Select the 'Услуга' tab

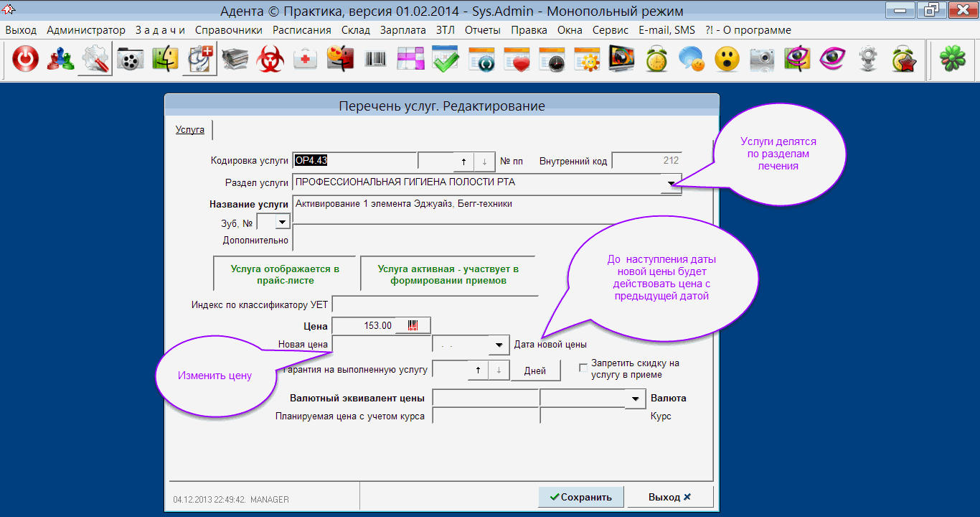[190, 130]
